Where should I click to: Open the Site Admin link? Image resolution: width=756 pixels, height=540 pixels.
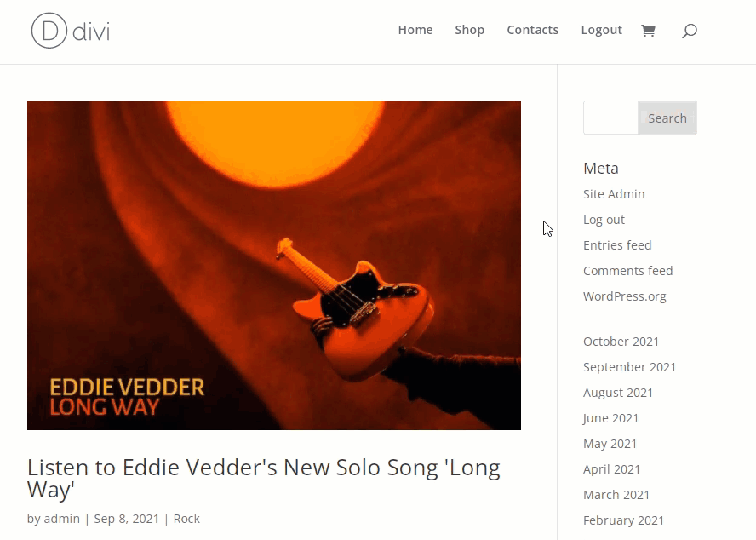pos(613,194)
